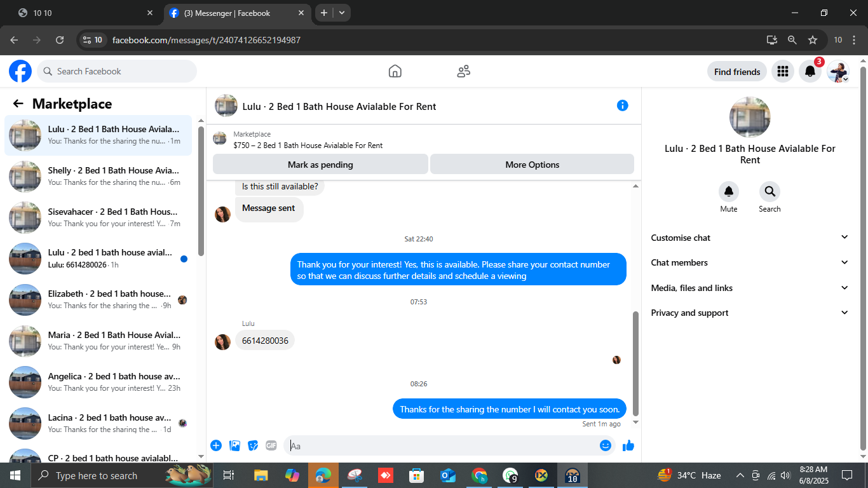This screenshot has height=488, width=868.
Task: Launch File Explorer from the taskbar
Action: pyautogui.click(x=261, y=475)
